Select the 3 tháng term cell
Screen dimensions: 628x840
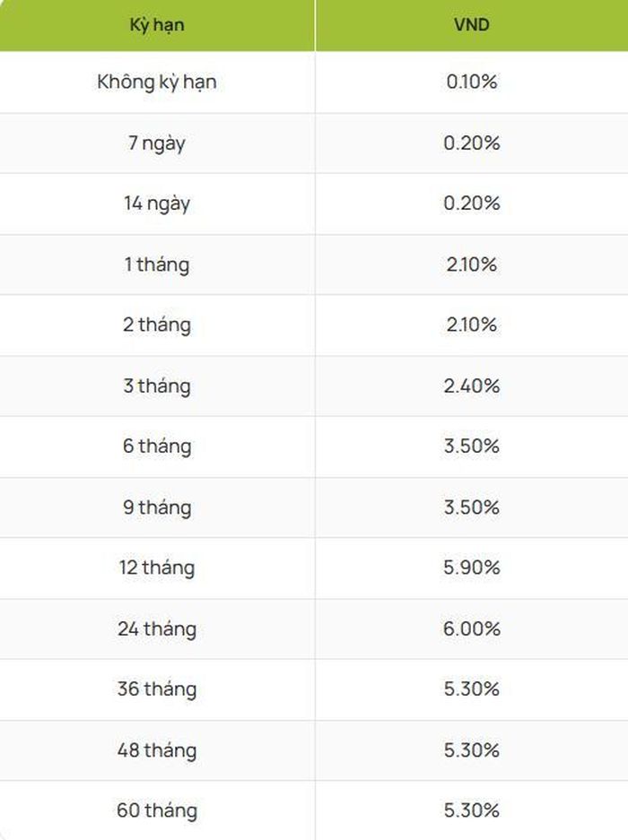[x=157, y=386]
